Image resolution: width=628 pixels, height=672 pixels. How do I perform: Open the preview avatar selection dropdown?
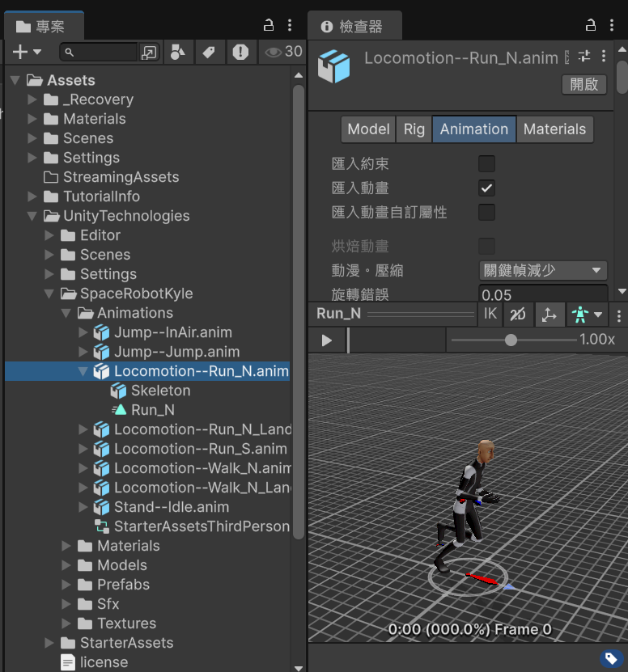(x=588, y=315)
